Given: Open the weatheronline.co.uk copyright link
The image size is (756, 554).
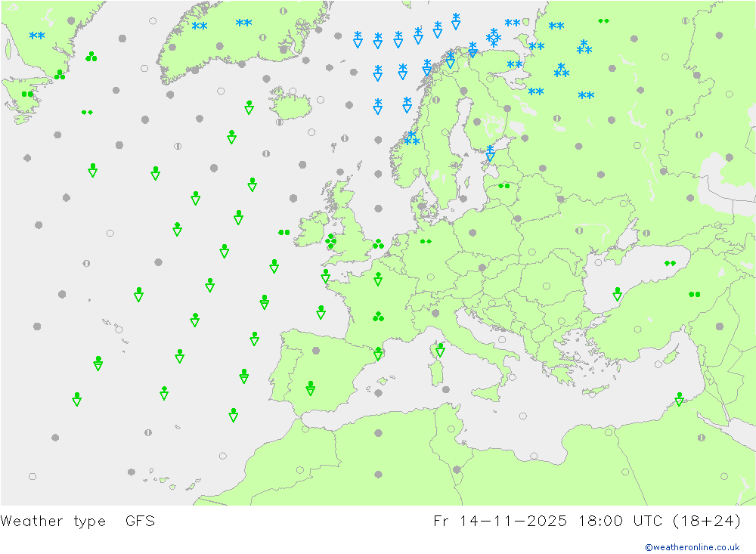Looking at the screenshot, I should (x=692, y=547).
